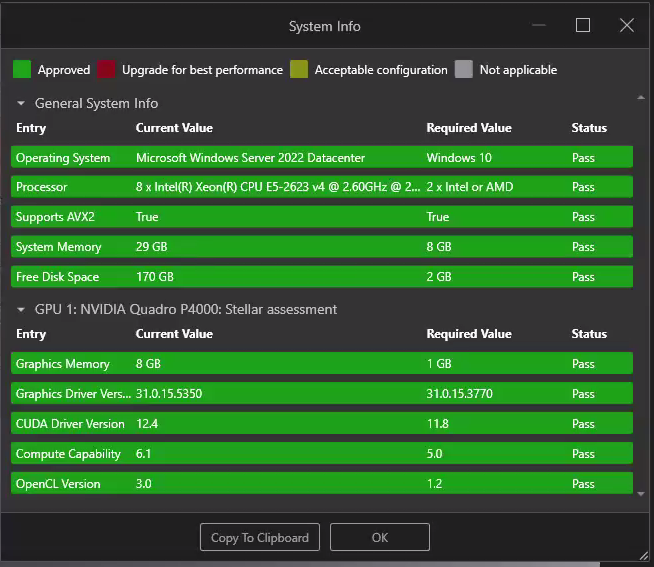Viewport: 654px width, 567px height.
Task: Click Pass status in Operating System row
Action: [583, 158]
